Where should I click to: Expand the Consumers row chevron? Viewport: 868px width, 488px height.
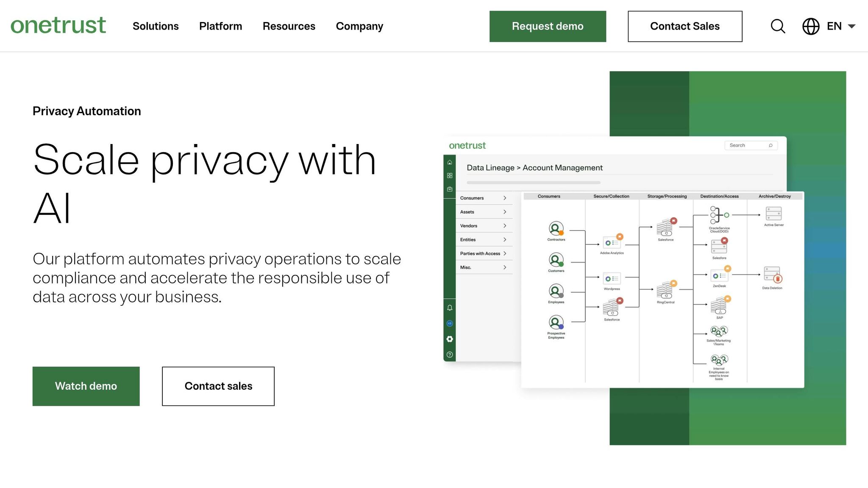click(x=505, y=198)
